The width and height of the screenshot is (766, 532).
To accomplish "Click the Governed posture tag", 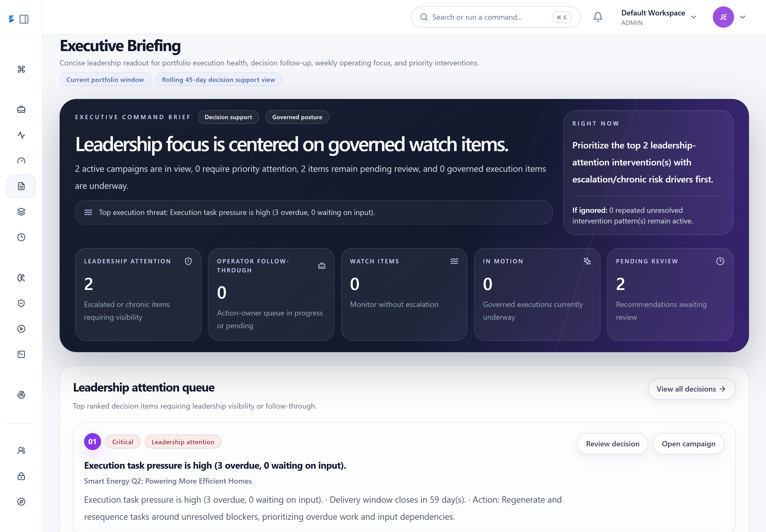I will [297, 117].
